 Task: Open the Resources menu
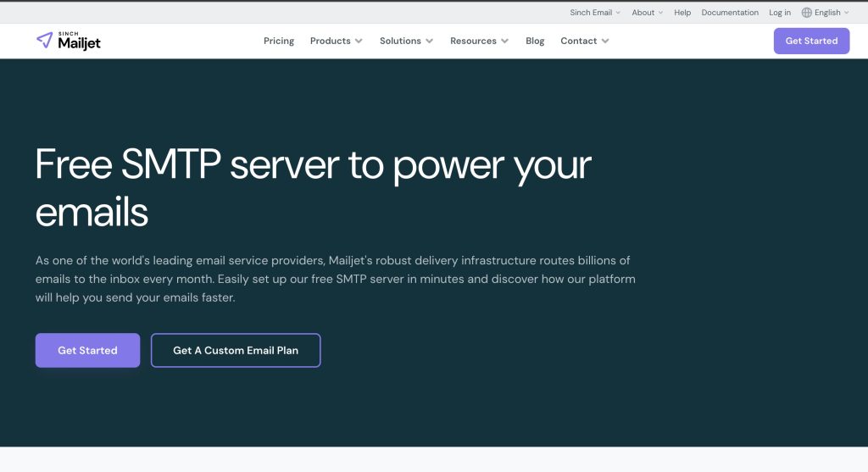[473, 41]
